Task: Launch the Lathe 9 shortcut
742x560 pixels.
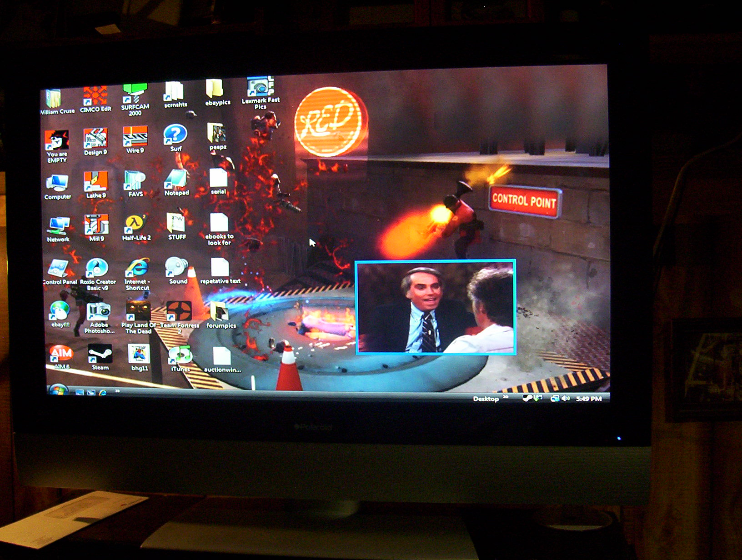Action: (x=96, y=185)
